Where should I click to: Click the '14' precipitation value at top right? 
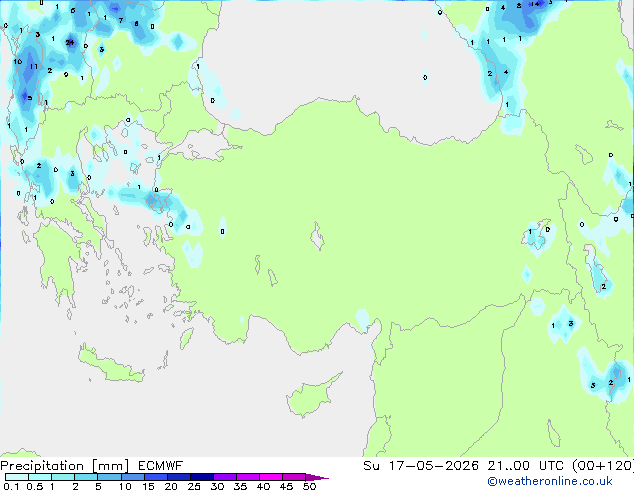535,4
